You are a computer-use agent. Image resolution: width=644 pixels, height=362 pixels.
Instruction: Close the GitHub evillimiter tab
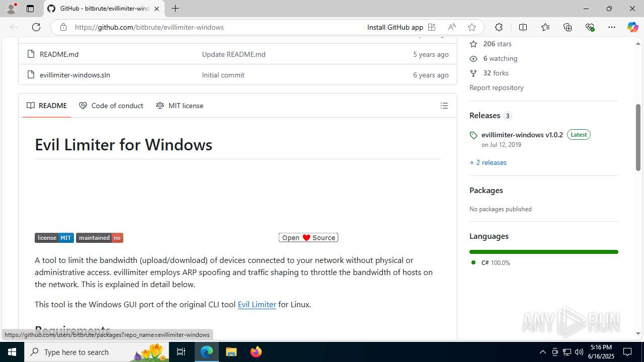click(156, 9)
